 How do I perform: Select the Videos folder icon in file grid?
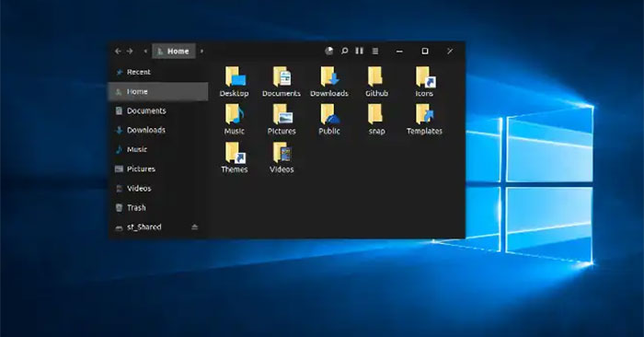[282, 153]
